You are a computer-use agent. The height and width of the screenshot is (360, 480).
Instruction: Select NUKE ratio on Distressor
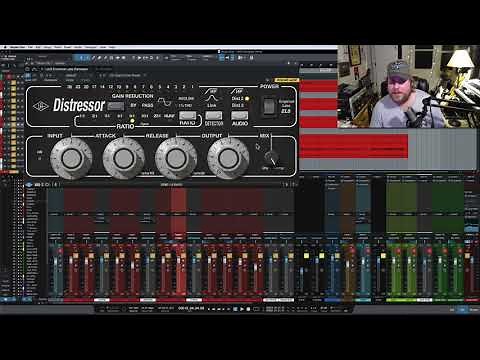(x=169, y=116)
